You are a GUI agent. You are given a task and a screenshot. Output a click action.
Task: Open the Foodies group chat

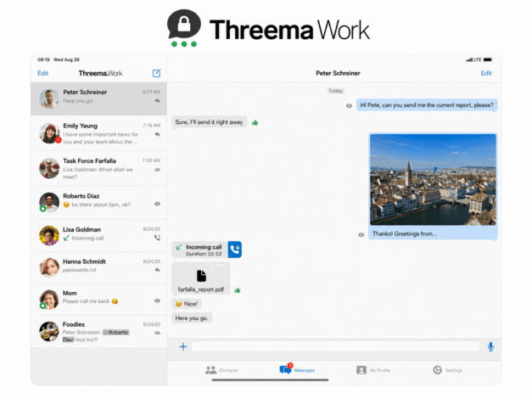98,331
